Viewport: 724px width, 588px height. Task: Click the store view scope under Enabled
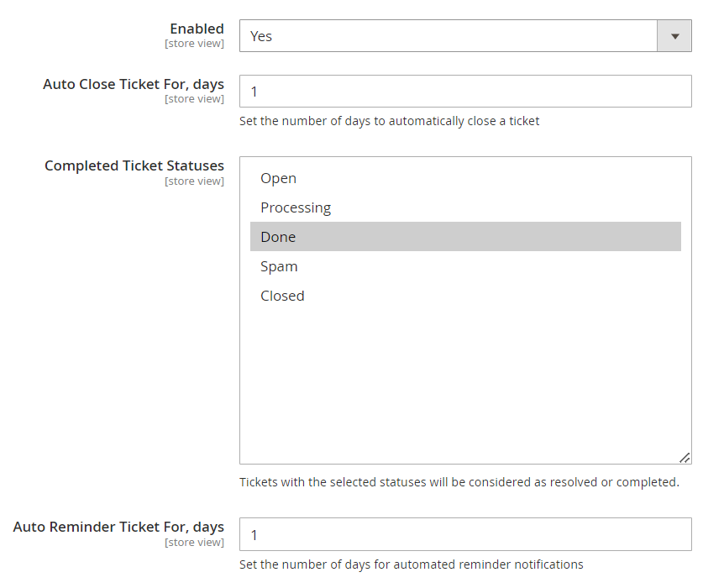194,44
